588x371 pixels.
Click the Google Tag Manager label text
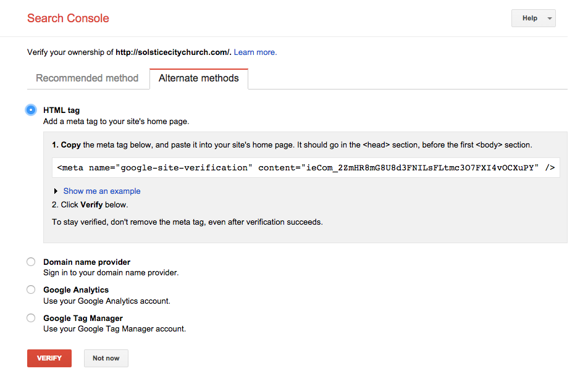pyautogui.click(x=83, y=318)
